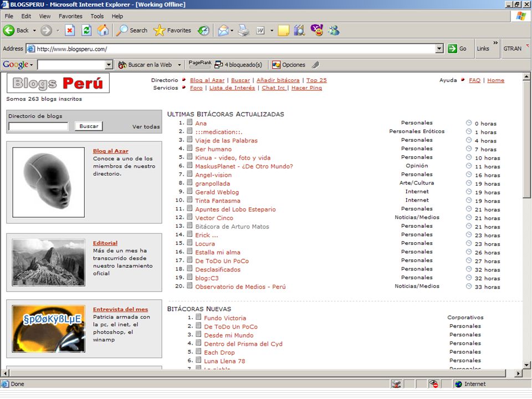Click the Research books icon
532x399 pixels.
[x=300, y=30]
